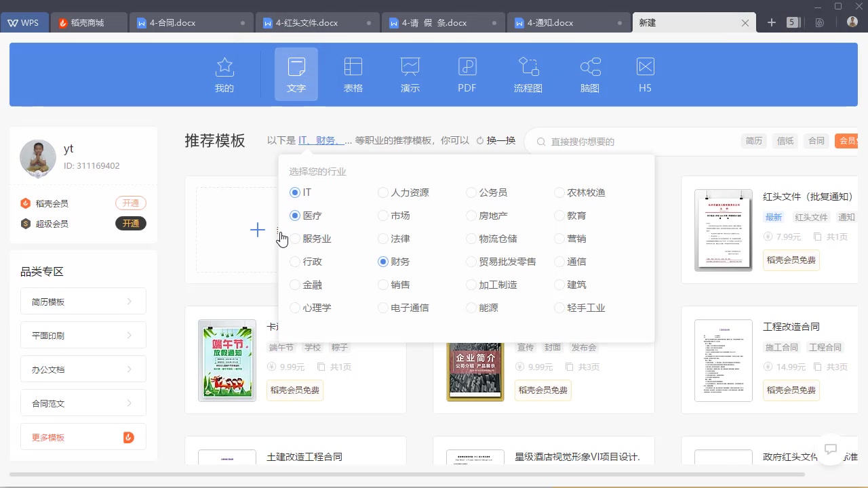Click 稻壳会员免费 on 工程改造合同 card

[791, 390]
